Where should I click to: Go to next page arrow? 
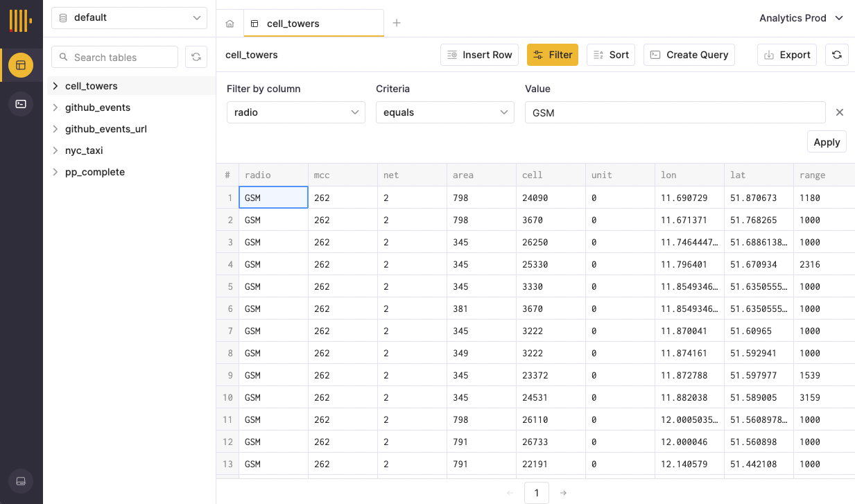(x=564, y=493)
